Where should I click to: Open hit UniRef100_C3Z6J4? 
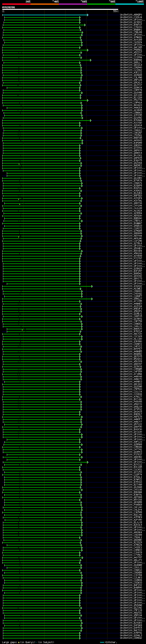131,17
